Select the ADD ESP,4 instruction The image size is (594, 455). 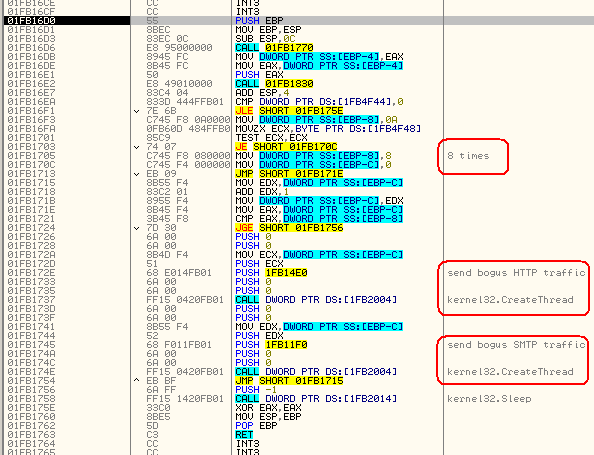point(262,93)
